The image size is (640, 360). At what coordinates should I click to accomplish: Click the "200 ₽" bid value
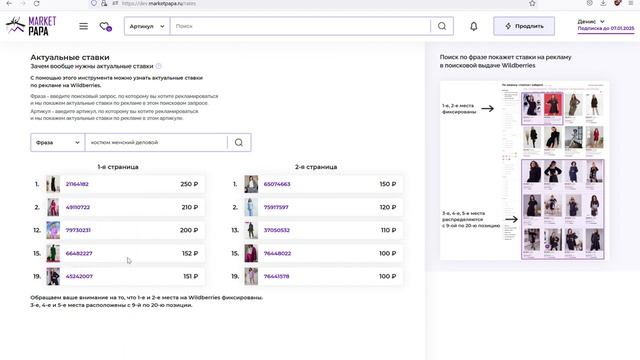(x=189, y=230)
